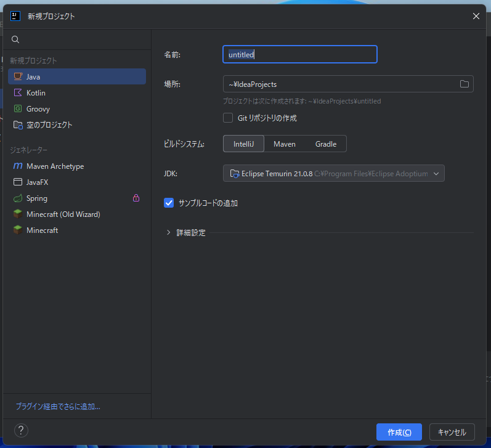Switch build system to Gradle
491x448 pixels.
[326, 144]
